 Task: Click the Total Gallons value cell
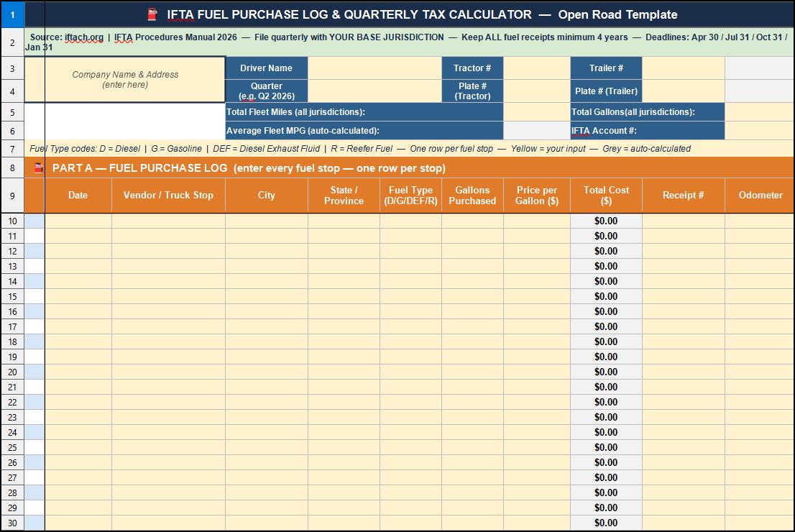tap(760, 111)
